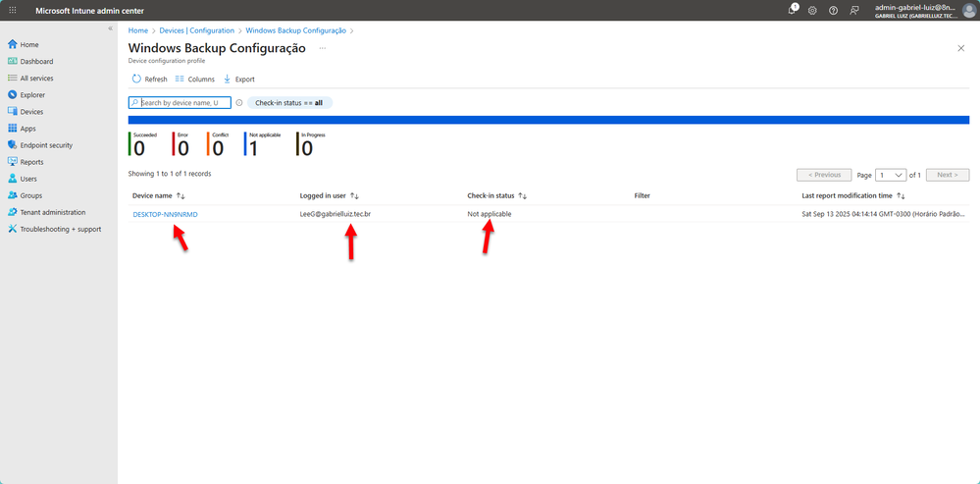The width and height of the screenshot is (980, 484).
Task: Open the Home sidebar label
Action: pyautogui.click(x=29, y=45)
